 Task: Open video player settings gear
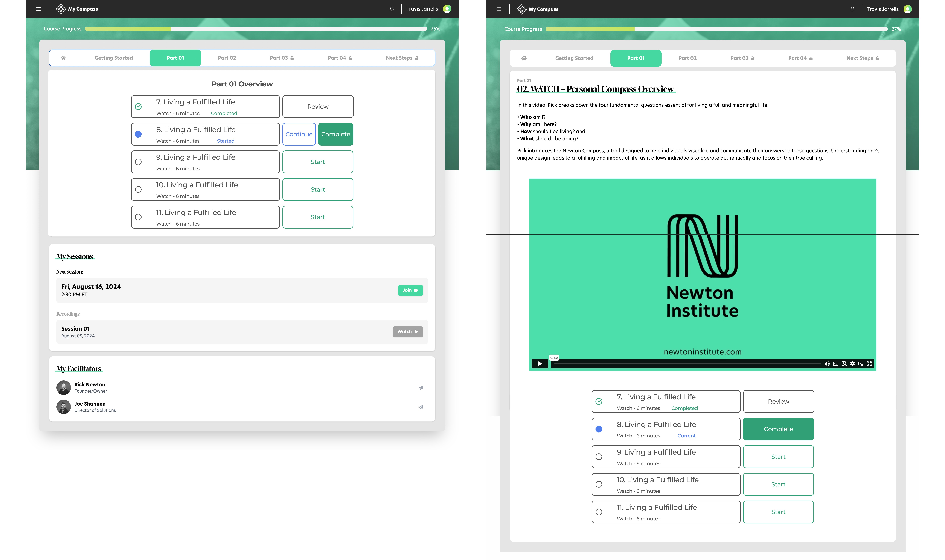coord(852,364)
